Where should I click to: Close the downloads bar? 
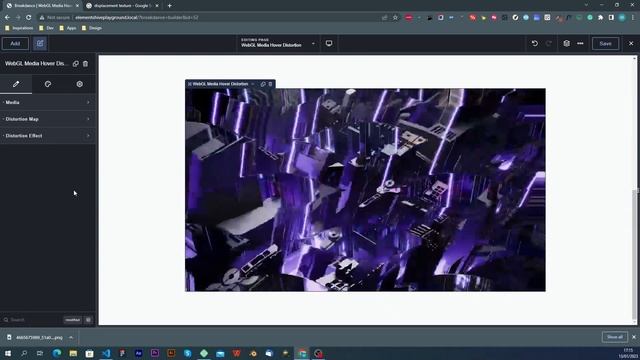[x=634, y=337]
